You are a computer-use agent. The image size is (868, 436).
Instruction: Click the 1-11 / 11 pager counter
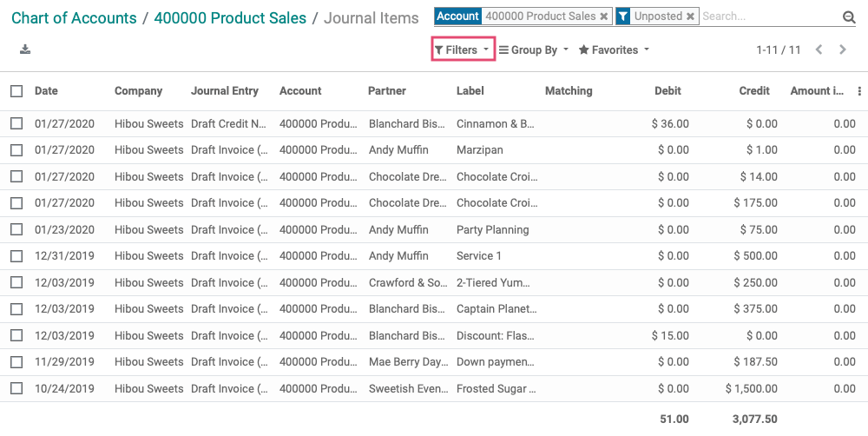pos(779,50)
